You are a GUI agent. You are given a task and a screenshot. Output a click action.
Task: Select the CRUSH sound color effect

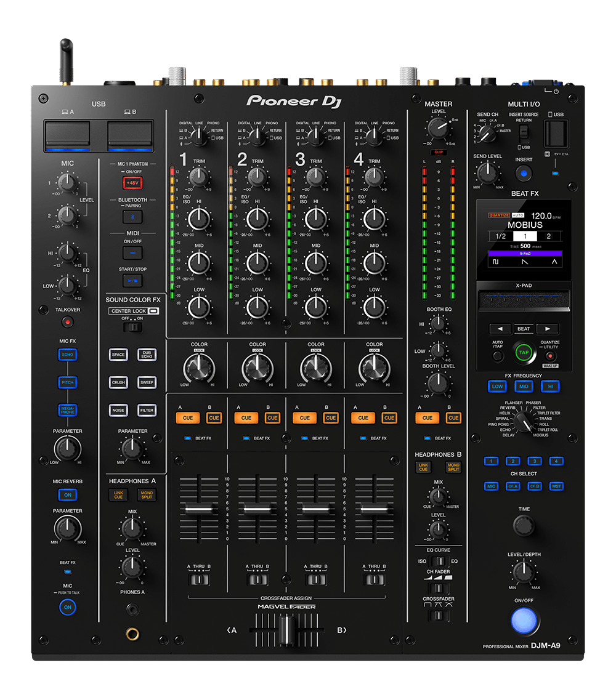click(118, 382)
